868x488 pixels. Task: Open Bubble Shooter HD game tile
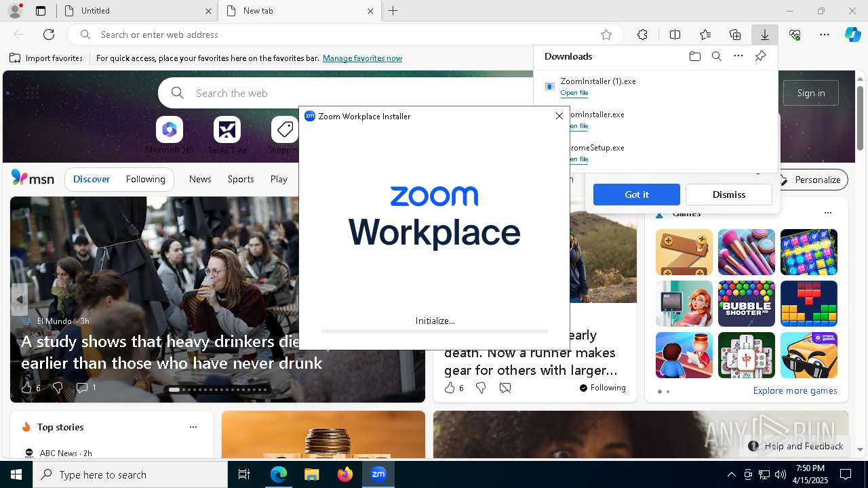747,304
